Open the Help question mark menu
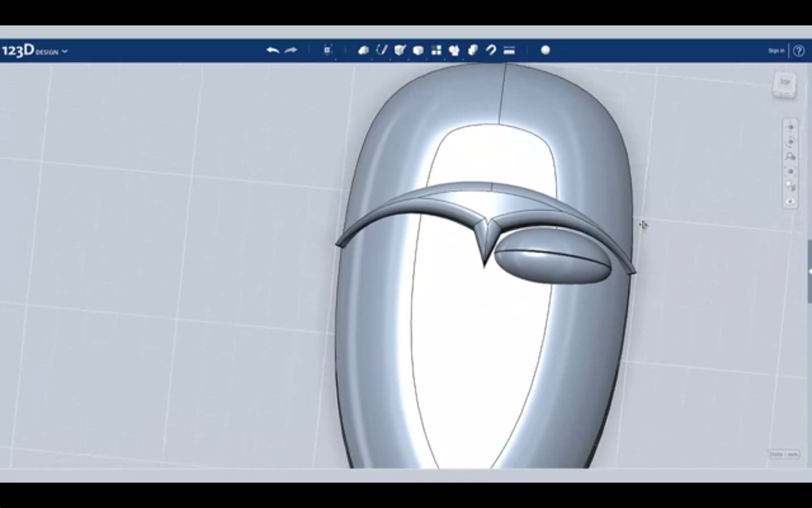 coord(798,51)
